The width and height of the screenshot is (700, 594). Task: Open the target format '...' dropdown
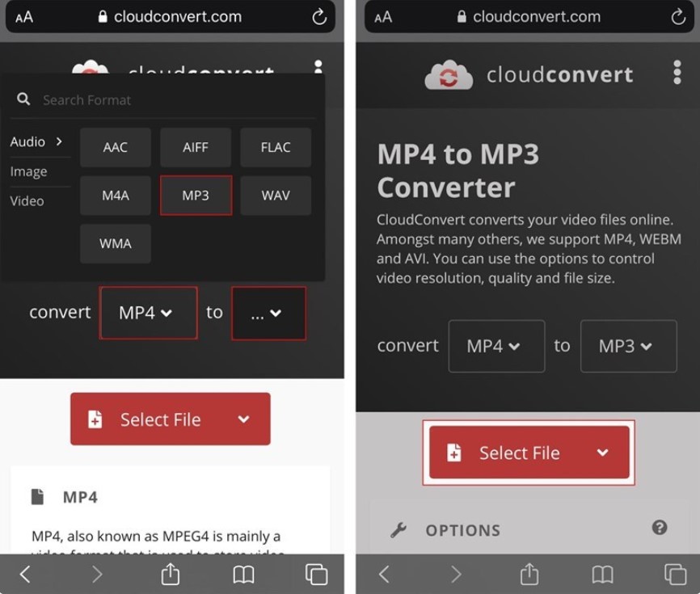(268, 313)
